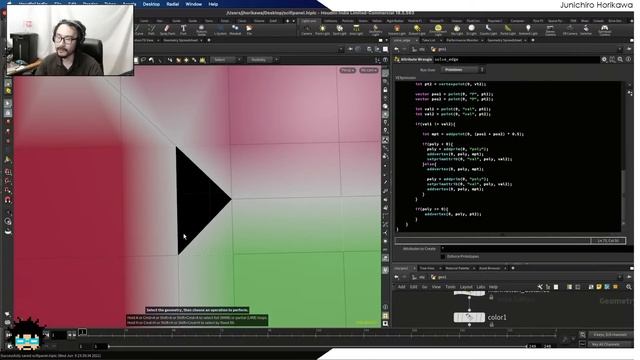Select the Ambient Light shelf tool
The width and height of the screenshot is (640, 360).
[528, 30]
